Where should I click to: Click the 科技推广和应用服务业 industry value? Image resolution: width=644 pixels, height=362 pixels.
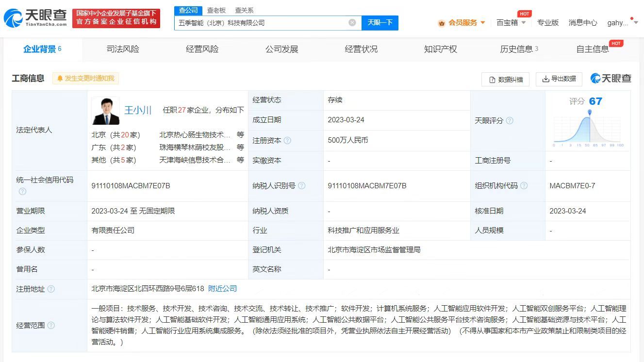coord(363,230)
